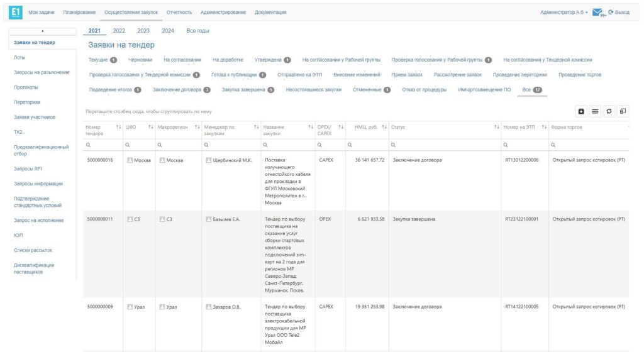Click the Выход logout icon
Screen dimensions: 644x352
(x=611, y=13)
